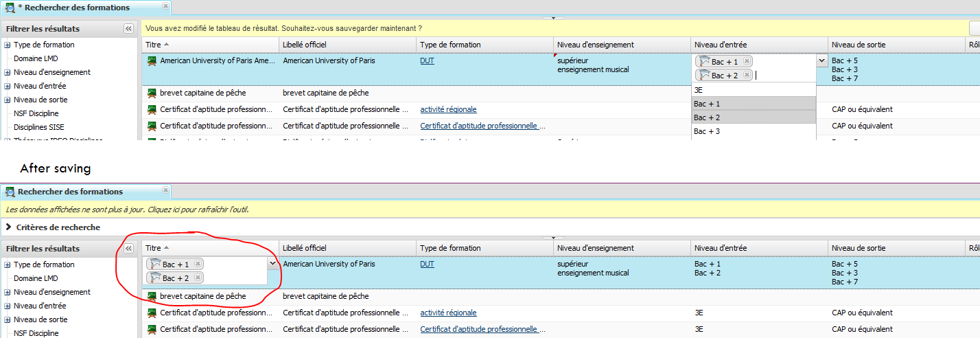
Task: Toggle the Niveau d'entrée combo box arrow
Action: coord(821,60)
